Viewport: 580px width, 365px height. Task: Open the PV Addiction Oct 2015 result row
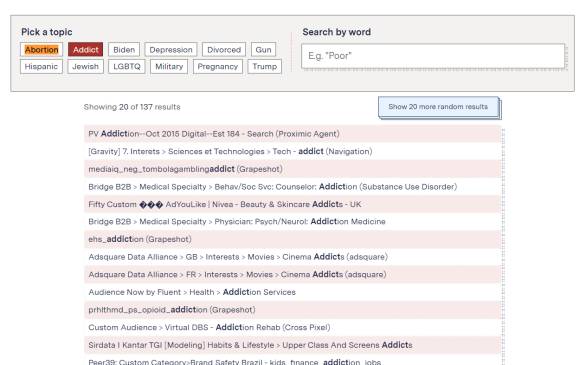[292, 134]
